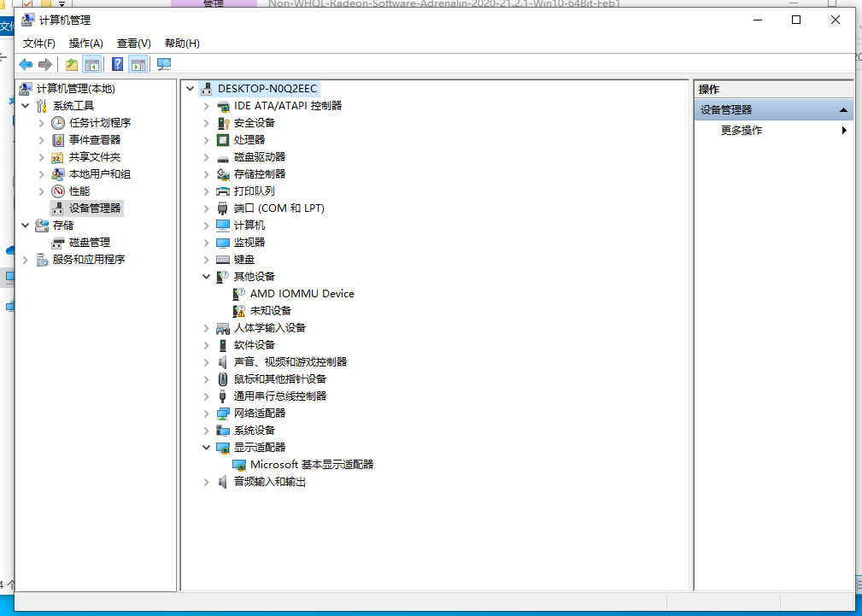Open the 帮助(H) menu

point(182,44)
